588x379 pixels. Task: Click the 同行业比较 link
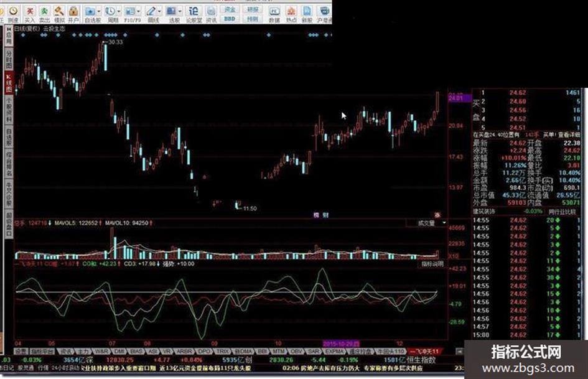pos(562,212)
